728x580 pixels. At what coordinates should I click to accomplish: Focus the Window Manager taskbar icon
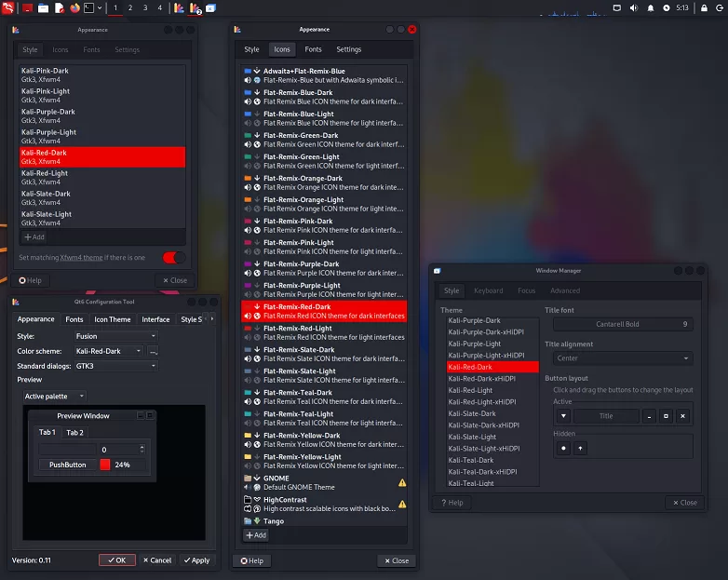pyautogui.click(x=210, y=7)
